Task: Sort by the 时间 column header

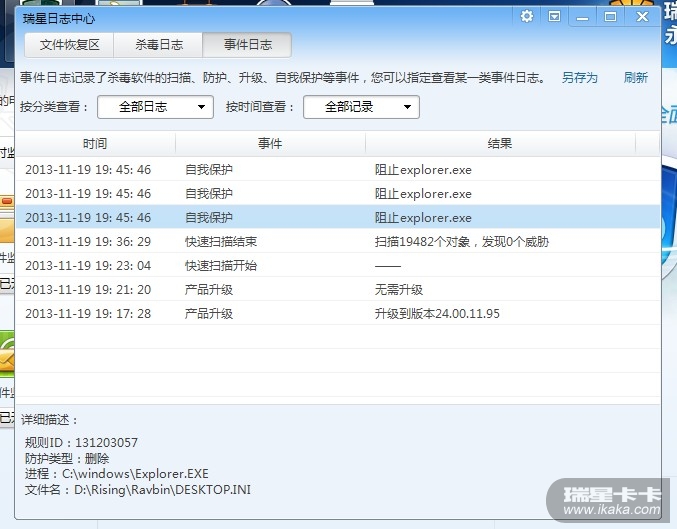Action: (x=95, y=144)
